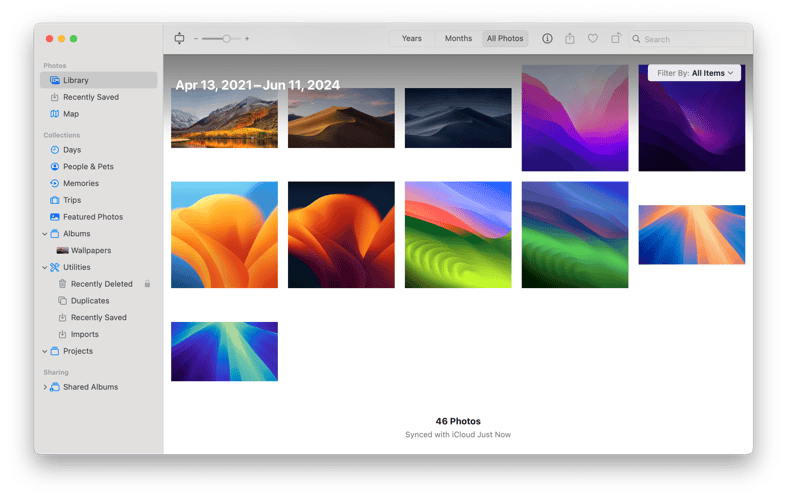The width and height of the screenshot is (787, 499).
Task: Select Library in the sidebar
Action: pyautogui.click(x=98, y=80)
